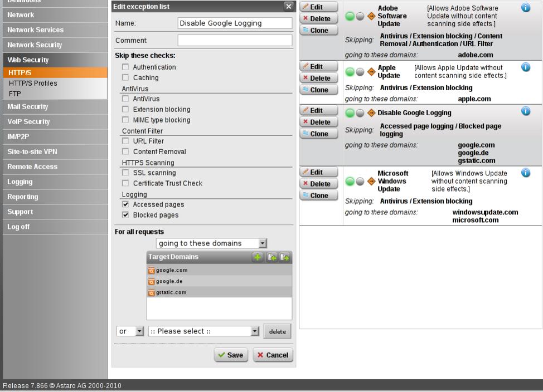Viewport: 543px width, 392px height.
Task: Open HTTP/S Profiles in the sidebar
Action: 33,83
